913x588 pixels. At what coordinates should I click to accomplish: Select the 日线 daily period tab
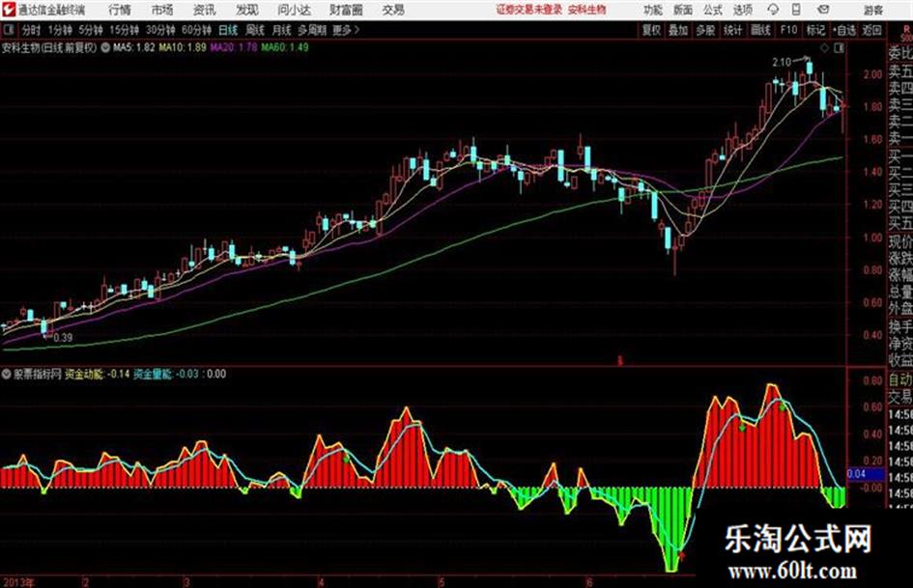coord(228,30)
